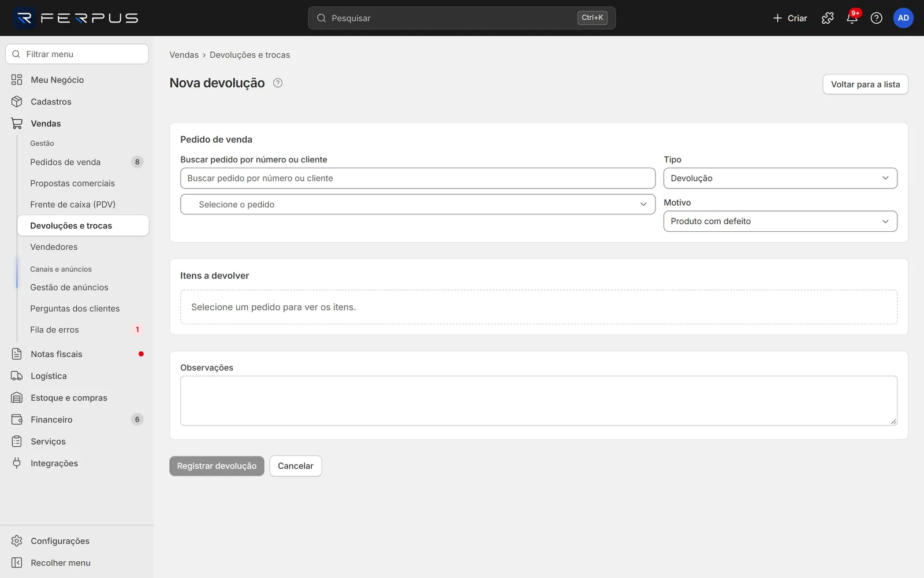Click Buscar pedido por número ou cliente field

pos(418,178)
